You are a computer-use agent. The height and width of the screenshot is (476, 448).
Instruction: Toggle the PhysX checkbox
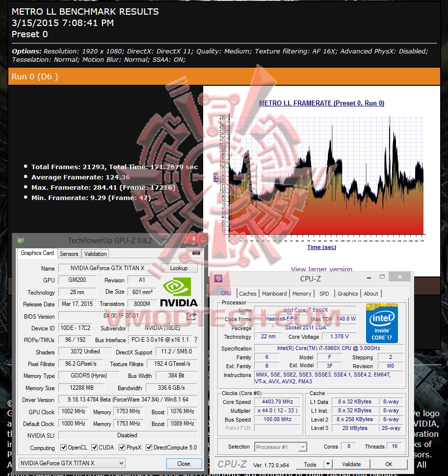[x=122, y=447]
